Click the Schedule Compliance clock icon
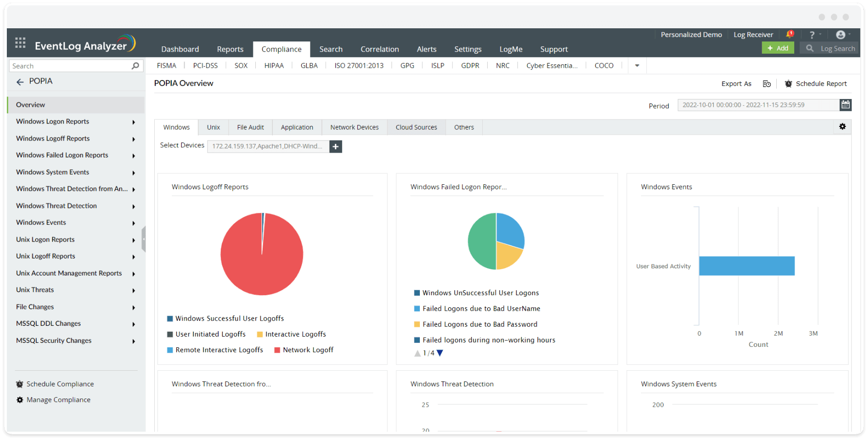 pyautogui.click(x=20, y=384)
